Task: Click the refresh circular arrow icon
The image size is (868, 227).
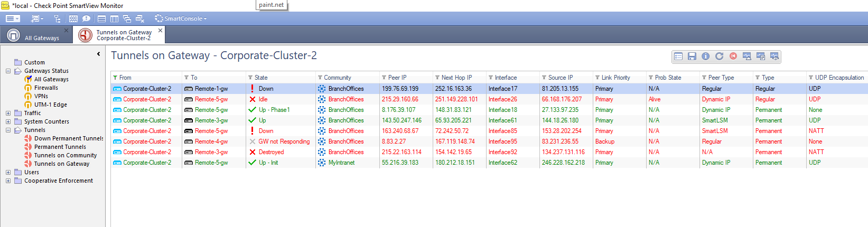Action: point(720,56)
